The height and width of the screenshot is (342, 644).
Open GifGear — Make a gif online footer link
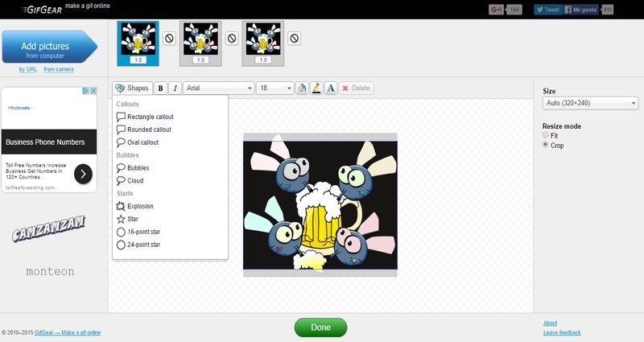click(68, 332)
